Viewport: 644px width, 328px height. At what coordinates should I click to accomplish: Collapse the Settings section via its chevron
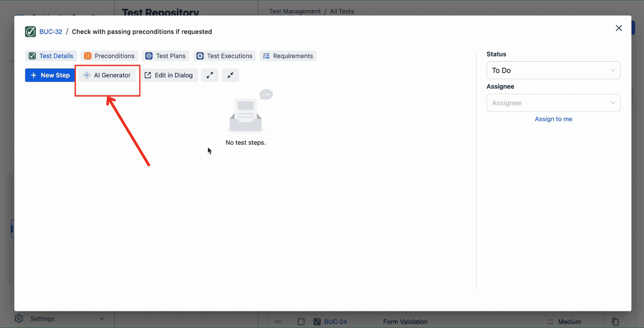pos(102,318)
